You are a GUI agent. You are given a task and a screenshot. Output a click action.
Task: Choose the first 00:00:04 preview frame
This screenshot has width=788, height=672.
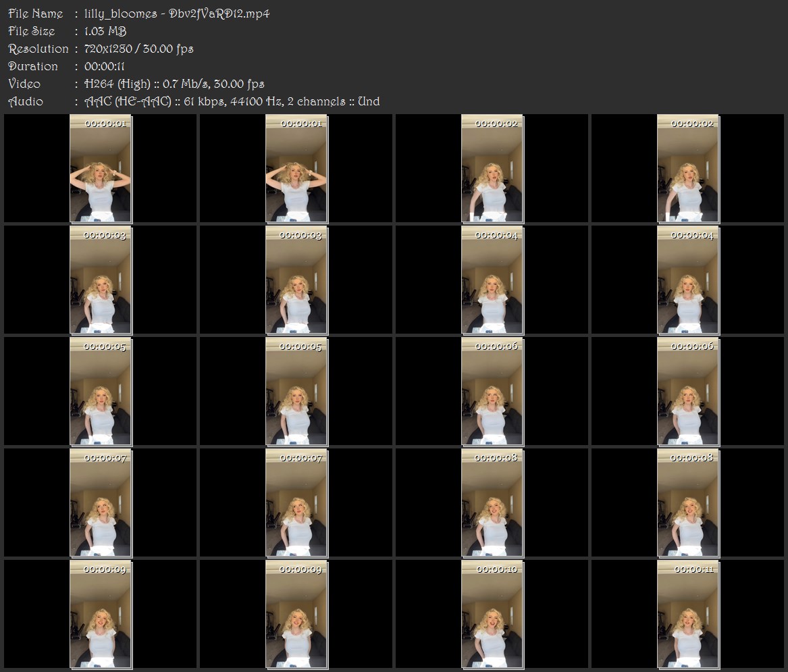[x=492, y=280]
